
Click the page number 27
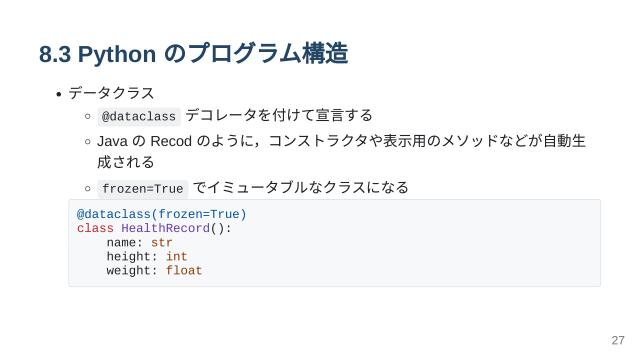point(618,340)
